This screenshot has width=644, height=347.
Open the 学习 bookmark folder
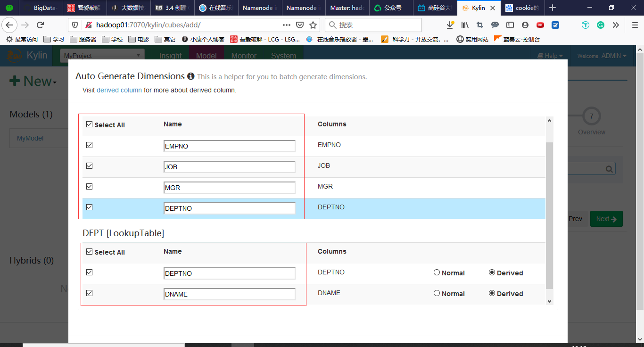pos(54,40)
